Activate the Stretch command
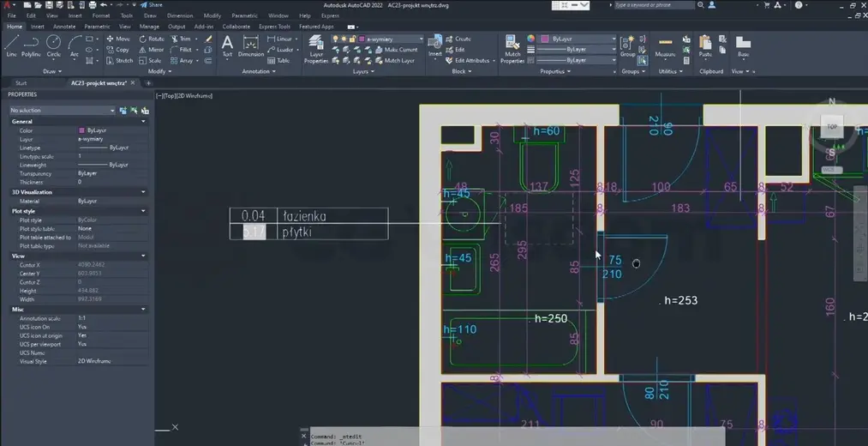The height and width of the screenshot is (446, 868). click(119, 60)
